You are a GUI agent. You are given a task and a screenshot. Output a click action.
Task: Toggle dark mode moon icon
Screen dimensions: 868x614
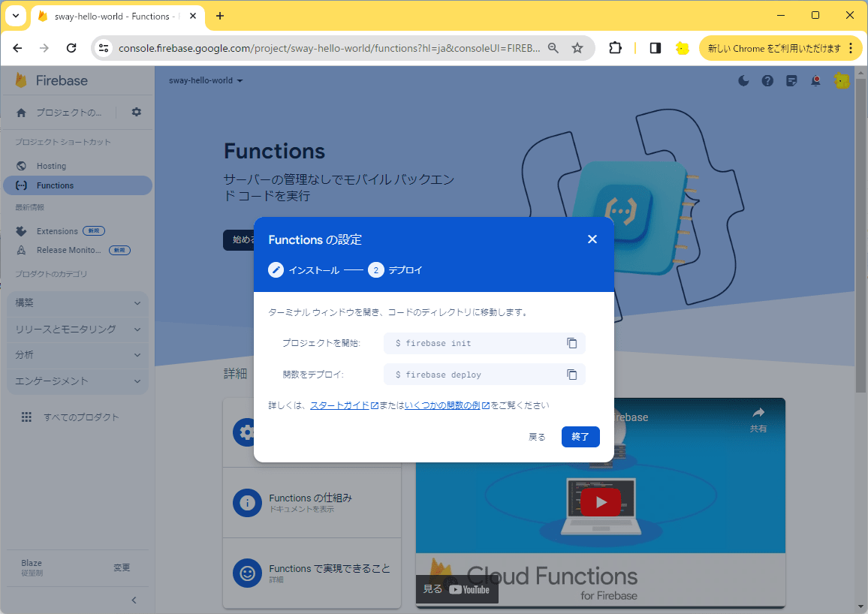pos(743,81)
